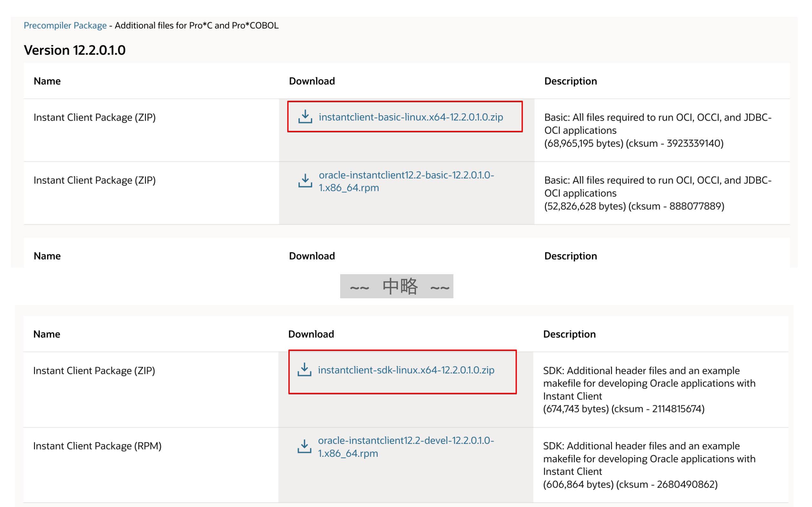Viewport: 812px width, 507px height.
Task: Click the Version 12.2.0.1.0 heading
Action: [x=74, y=50]
